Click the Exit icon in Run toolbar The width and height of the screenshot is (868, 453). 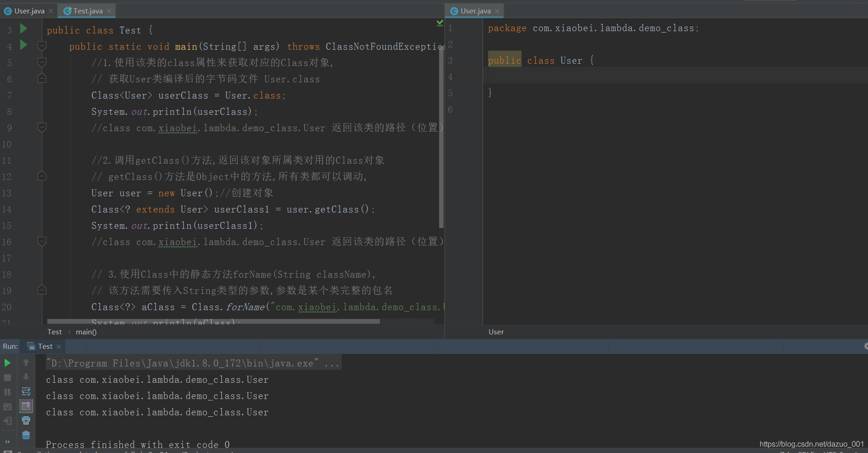[x=7, y=421]
